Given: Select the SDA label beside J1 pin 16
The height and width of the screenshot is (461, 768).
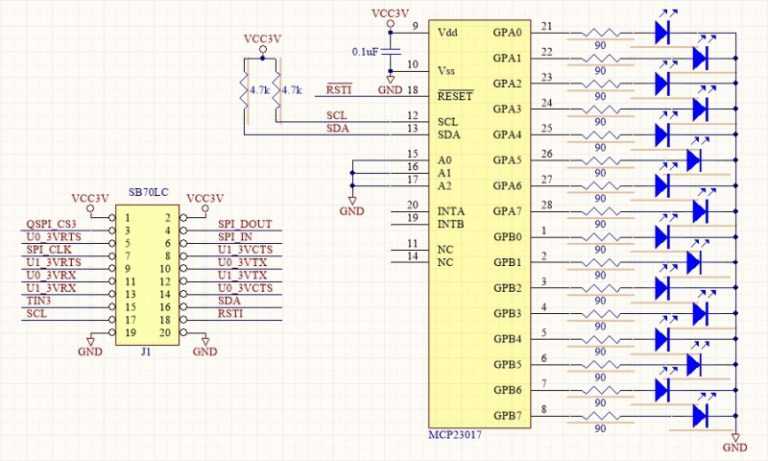Looking at the screenshot, I should pyautogui.click(x=229, y=300).
